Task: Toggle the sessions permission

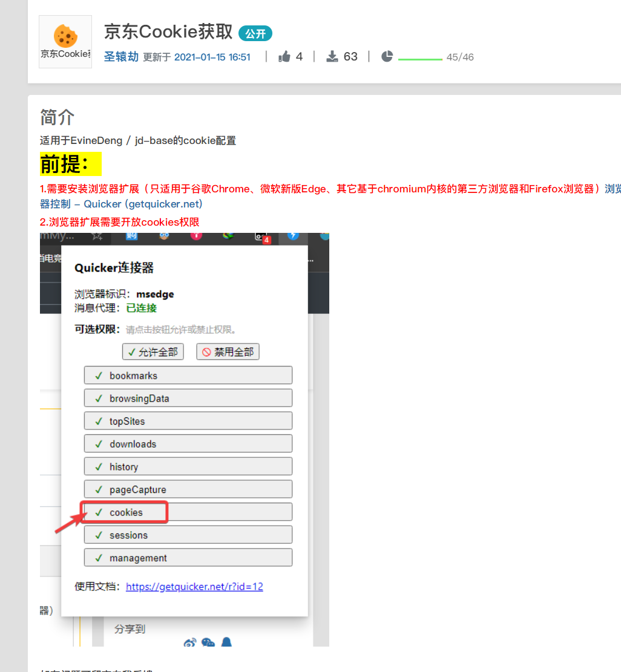Action: point(188,535)
